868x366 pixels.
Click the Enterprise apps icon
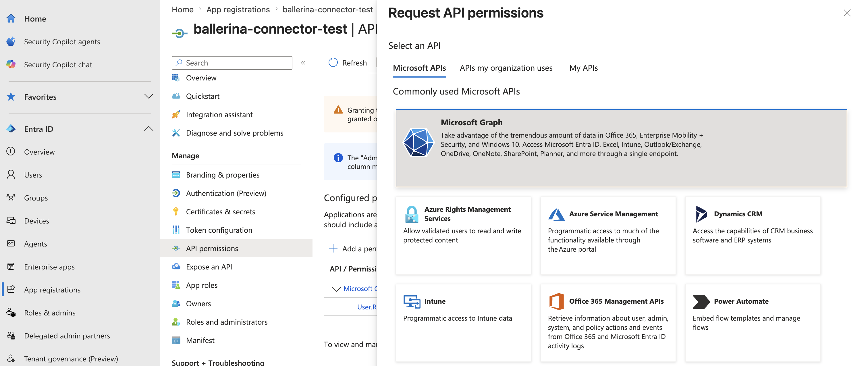[11, 267]
